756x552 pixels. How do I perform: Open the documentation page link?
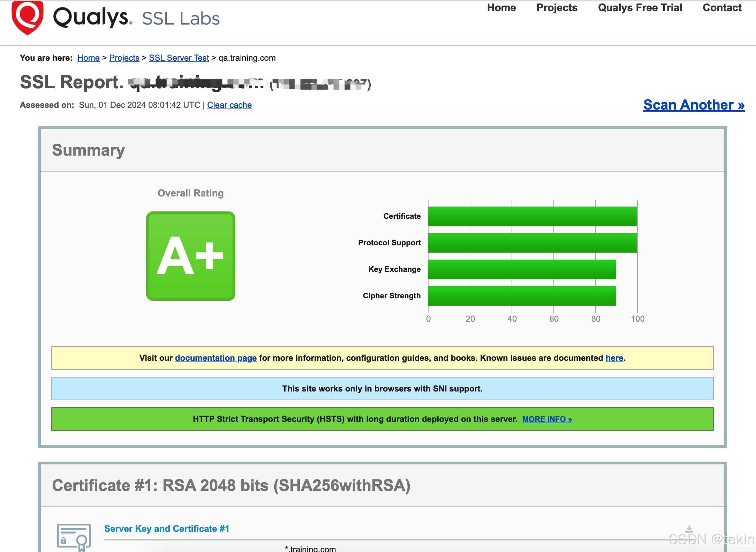216,358
